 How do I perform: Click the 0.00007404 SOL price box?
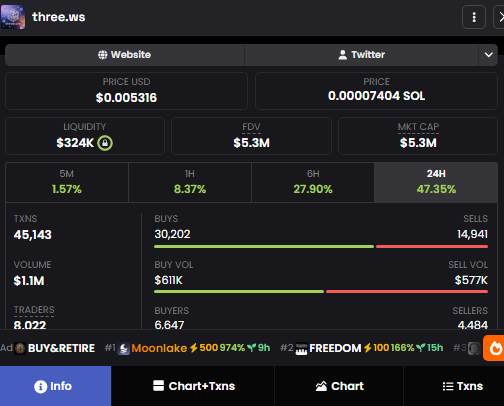click(x=376, y=91)
